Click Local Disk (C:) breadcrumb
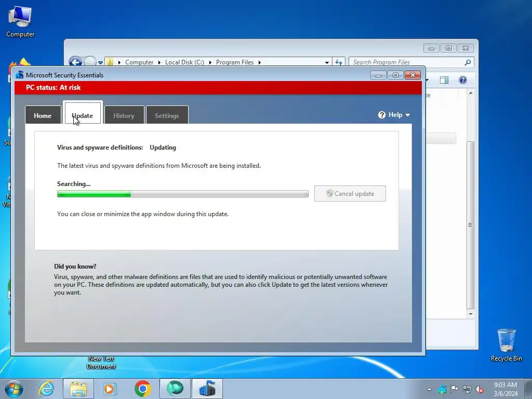The width and height of the screenshot is (532, 399). tap(184, 62)
